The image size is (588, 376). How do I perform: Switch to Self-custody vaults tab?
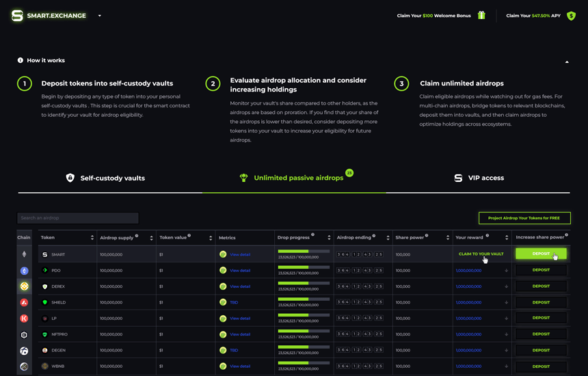click(x=105, y=178)
